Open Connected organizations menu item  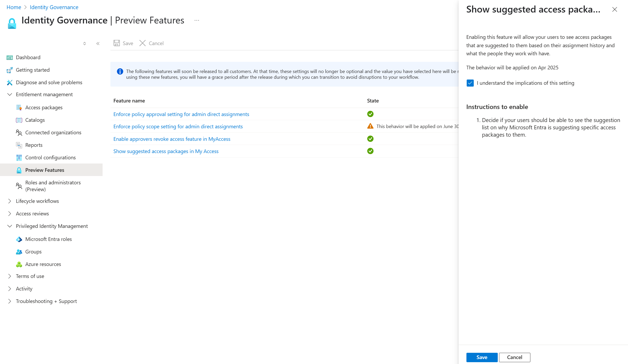(x=53, y=132)
